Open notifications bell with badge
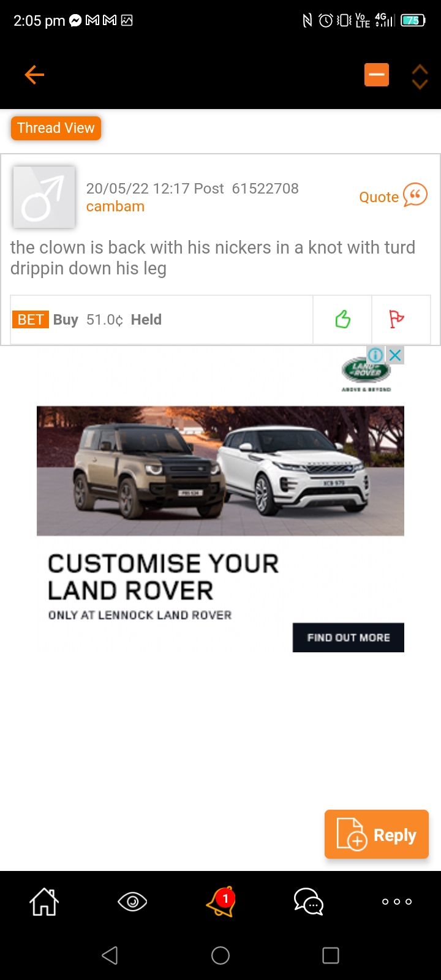This screenshot has height=980, width=441. 221,901
